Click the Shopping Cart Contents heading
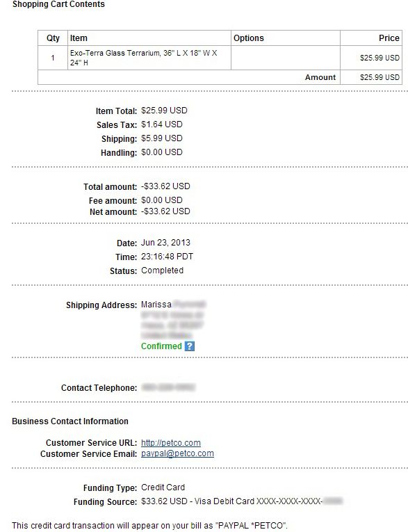The height and width of the screenshot is (532, 408). coord(58,4)
